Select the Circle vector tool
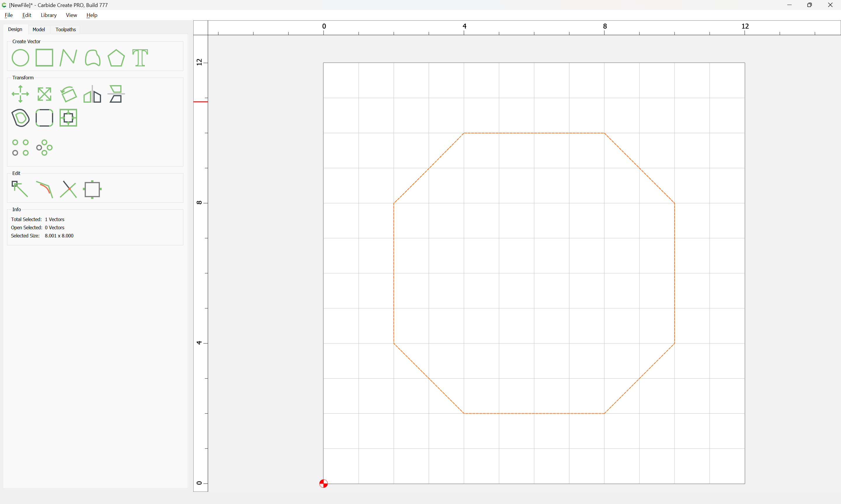 (x=20, y=58)
